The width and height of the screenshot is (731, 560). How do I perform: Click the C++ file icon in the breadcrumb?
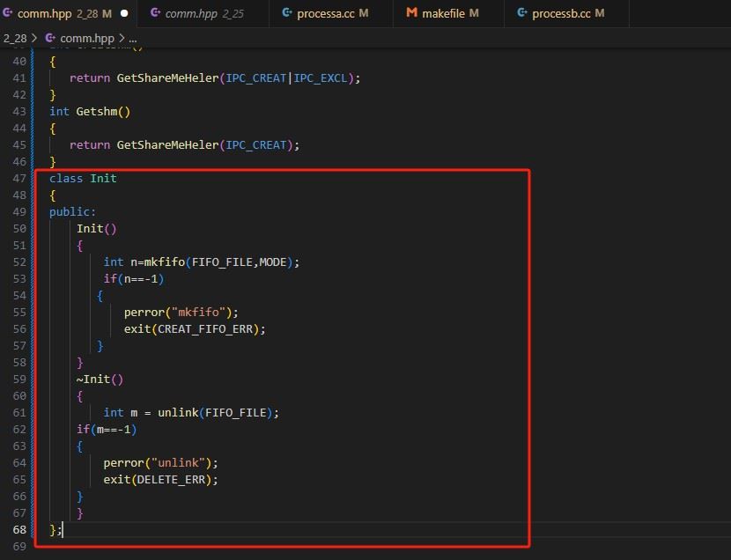click(x=50, y=38)
